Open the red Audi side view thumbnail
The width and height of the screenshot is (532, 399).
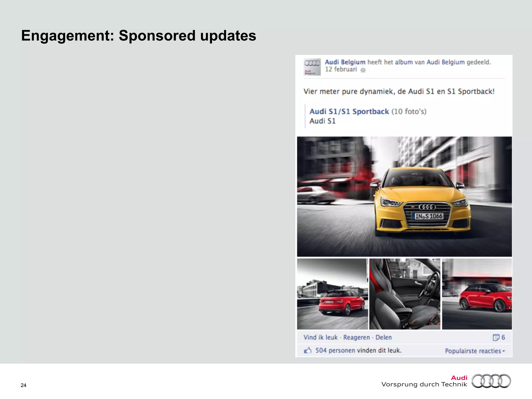[x=477, y=294]
